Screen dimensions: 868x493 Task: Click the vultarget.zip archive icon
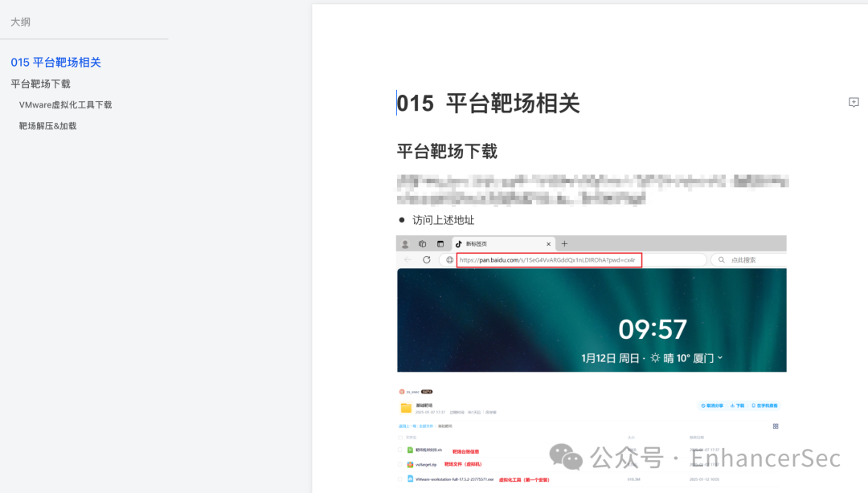(410, 465)
